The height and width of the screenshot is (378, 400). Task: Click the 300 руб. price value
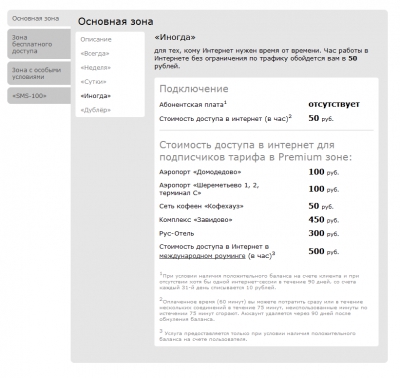(323, 233)
